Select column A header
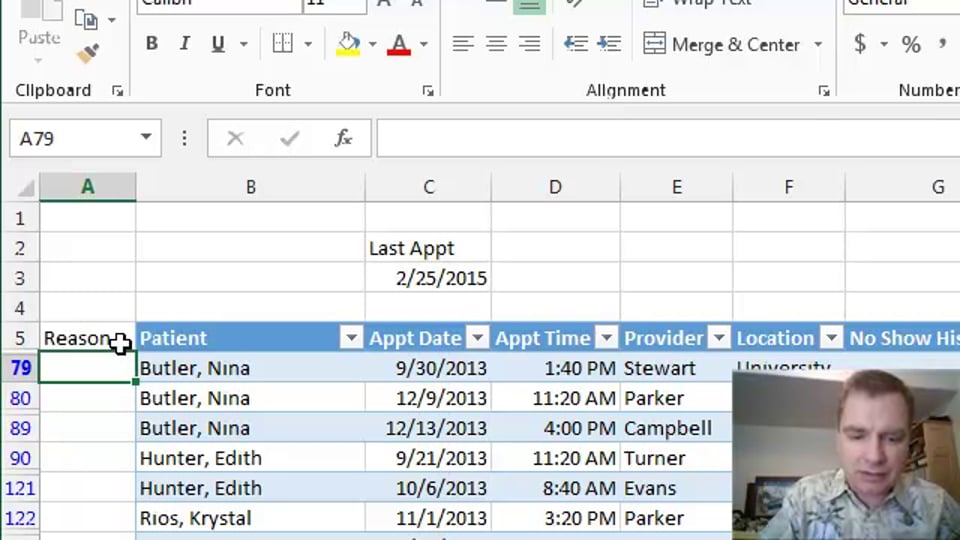960x540 pixels. pyautogui.click(x=88, y=187)
